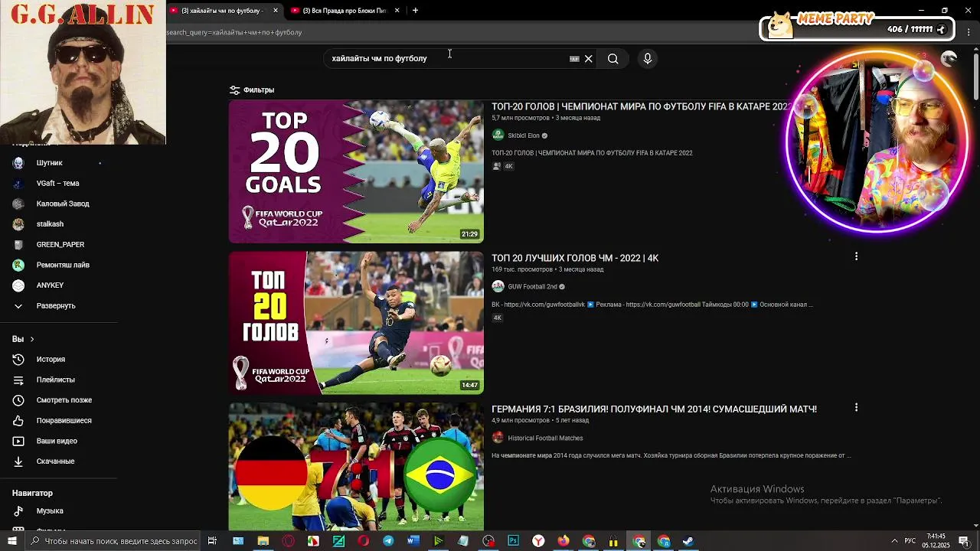
Task: Switch the РУС input language
Action: point(910,541)
